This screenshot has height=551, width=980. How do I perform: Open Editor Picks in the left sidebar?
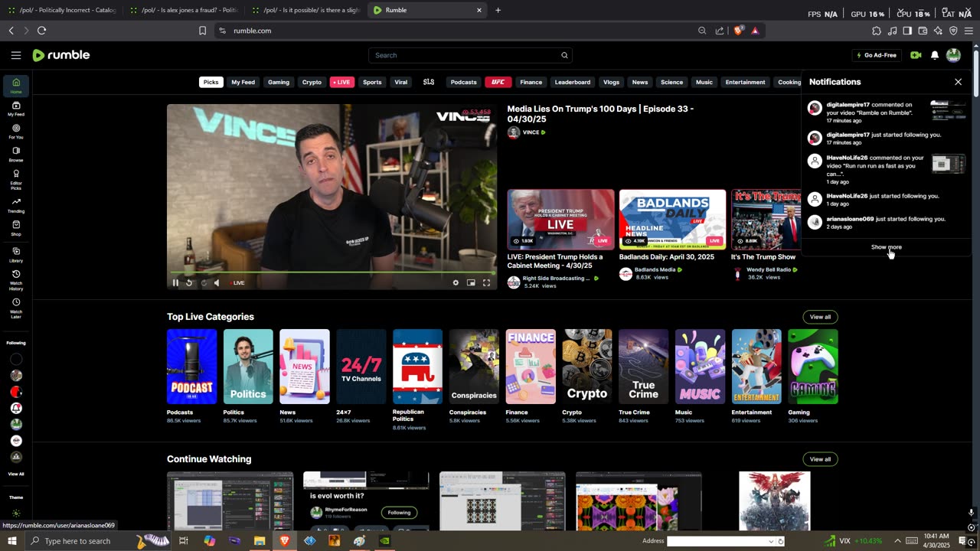point(16,178)
